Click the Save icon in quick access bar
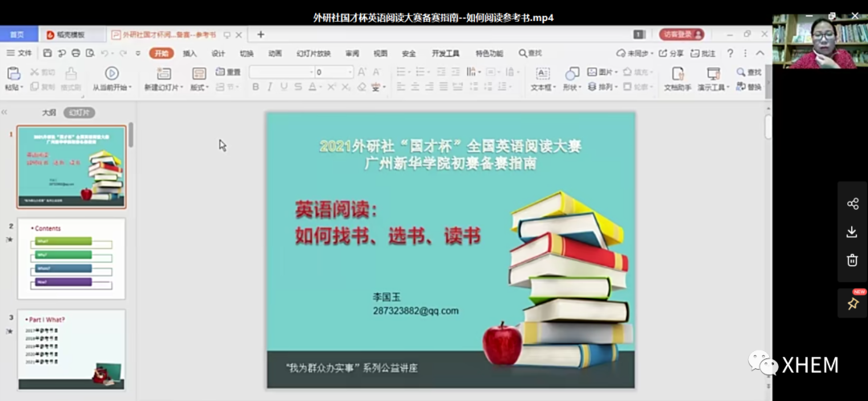This screenshot has width=868, height=401. click(x=47, y=53)
